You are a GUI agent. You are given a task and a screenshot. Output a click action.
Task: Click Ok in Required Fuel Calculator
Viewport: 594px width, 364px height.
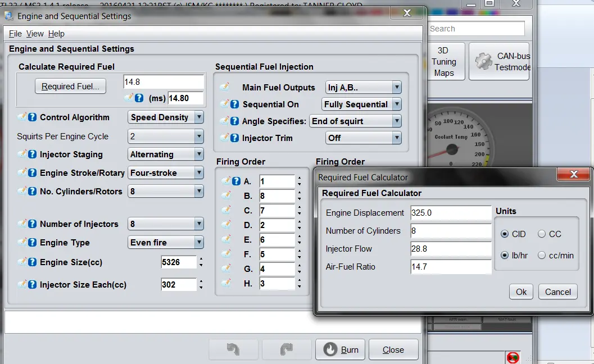click(x=521, y=292)
